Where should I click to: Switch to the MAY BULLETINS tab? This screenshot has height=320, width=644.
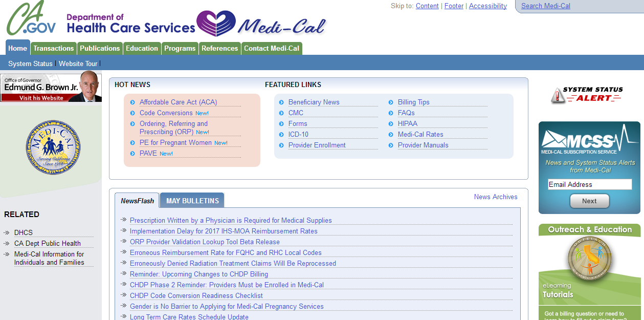(191, 200)
